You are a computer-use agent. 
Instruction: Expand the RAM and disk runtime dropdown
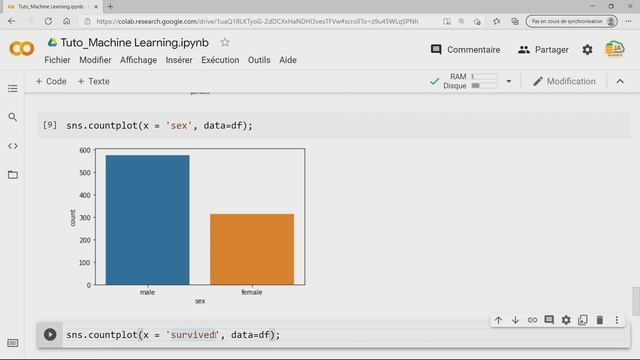point(509,81)
